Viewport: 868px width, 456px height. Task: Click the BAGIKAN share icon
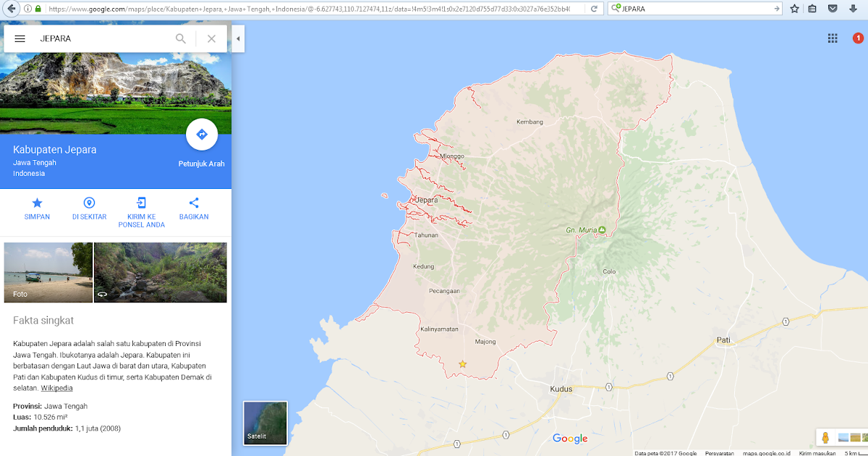click(x=193, y=203)
